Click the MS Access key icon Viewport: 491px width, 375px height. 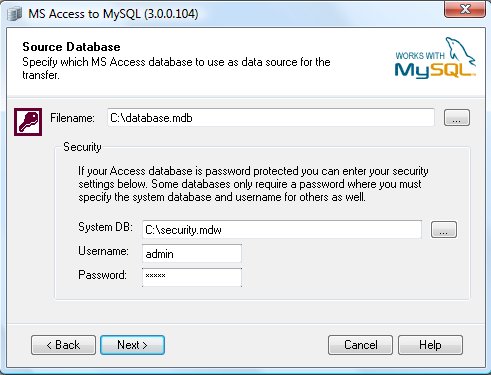[x=28, y=122]
